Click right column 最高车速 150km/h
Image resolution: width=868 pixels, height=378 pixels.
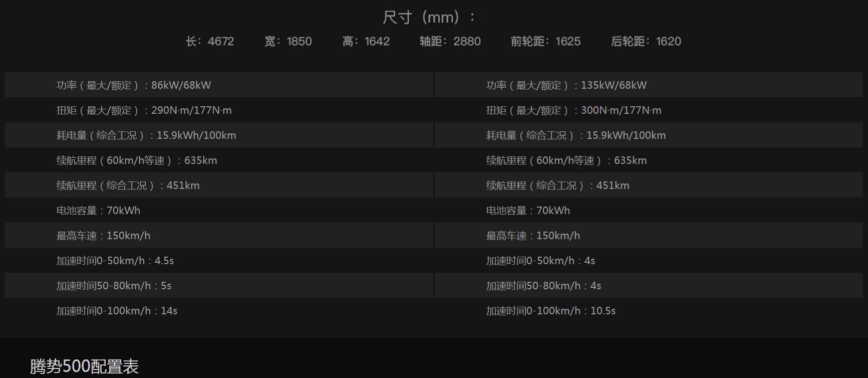(x=649, y=235)
